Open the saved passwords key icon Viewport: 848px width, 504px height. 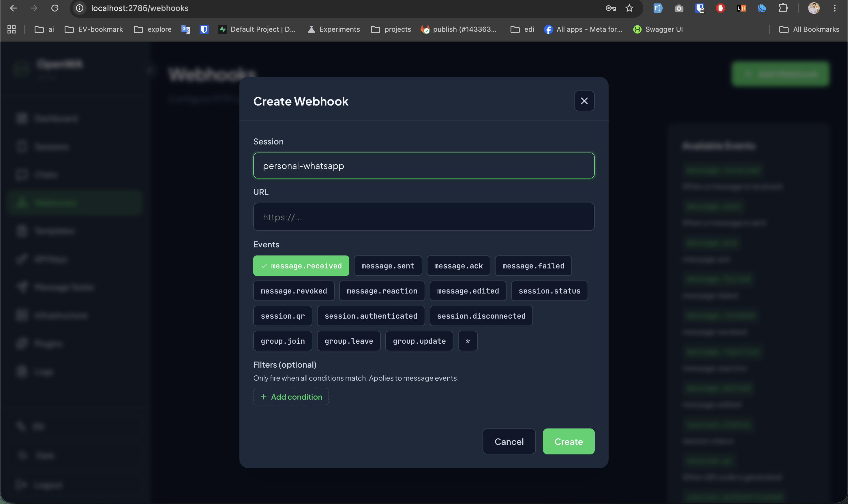pyautogui.click(x=611, y=8)
